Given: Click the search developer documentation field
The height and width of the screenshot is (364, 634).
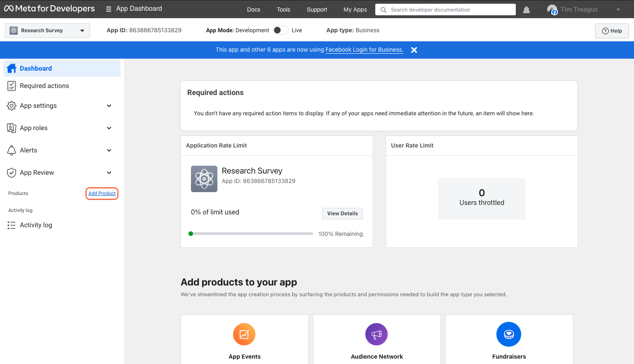Looking at the screenshot, I should [x=446, y=10].
